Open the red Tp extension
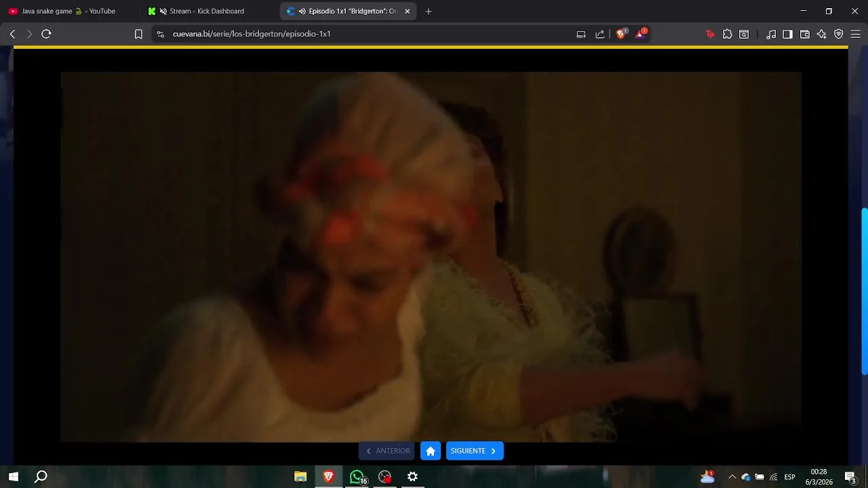 [710, 34]
